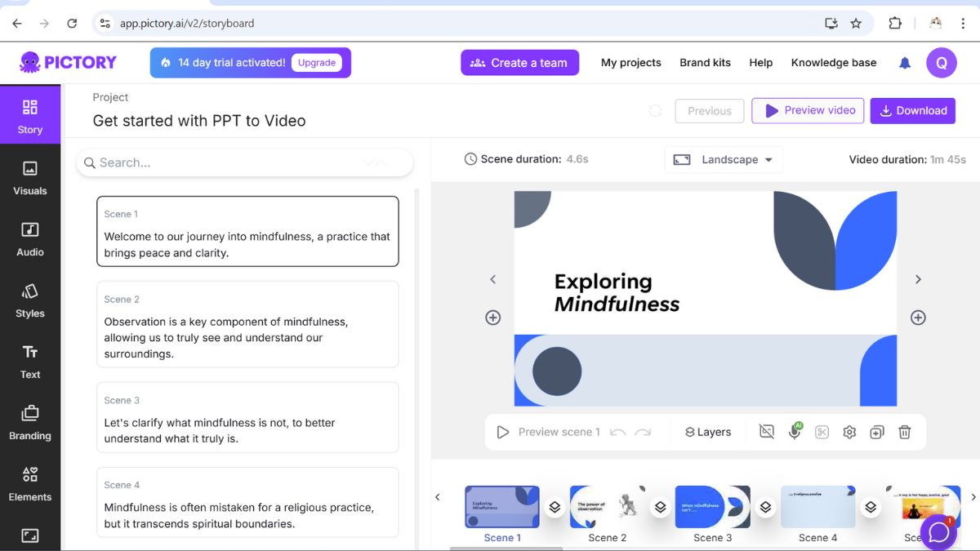Toggle hide visuals for scene 1
The image size is (980, 551).
766,431
